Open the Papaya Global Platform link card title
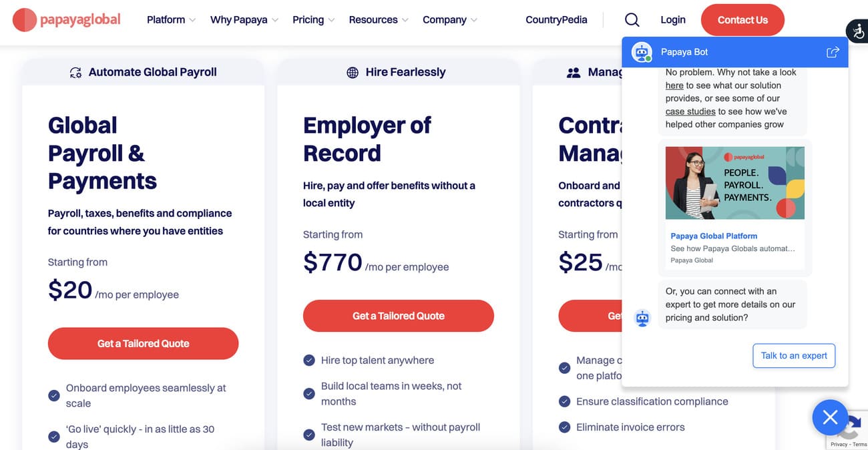This screenshot has width=868, height=450. coord(714,236)
